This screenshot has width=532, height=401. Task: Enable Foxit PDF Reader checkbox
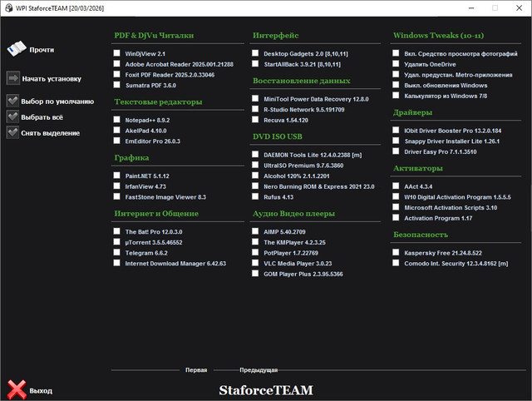116,74
